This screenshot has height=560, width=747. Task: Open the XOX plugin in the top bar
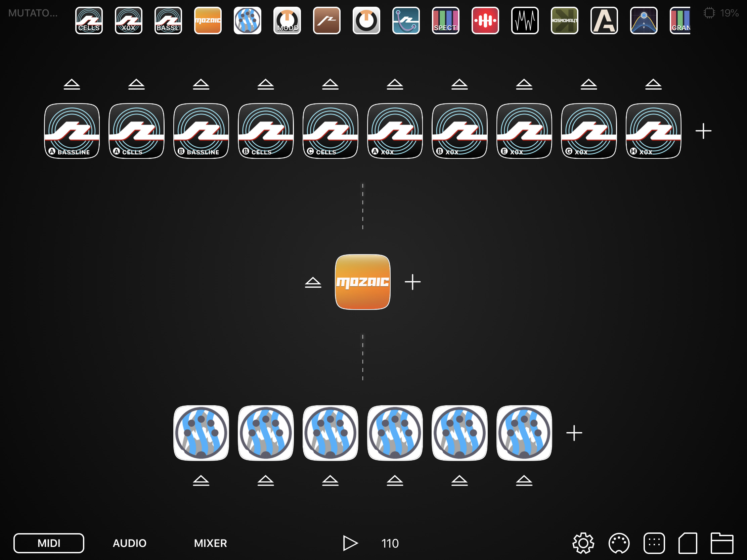[x=129, y=20]
